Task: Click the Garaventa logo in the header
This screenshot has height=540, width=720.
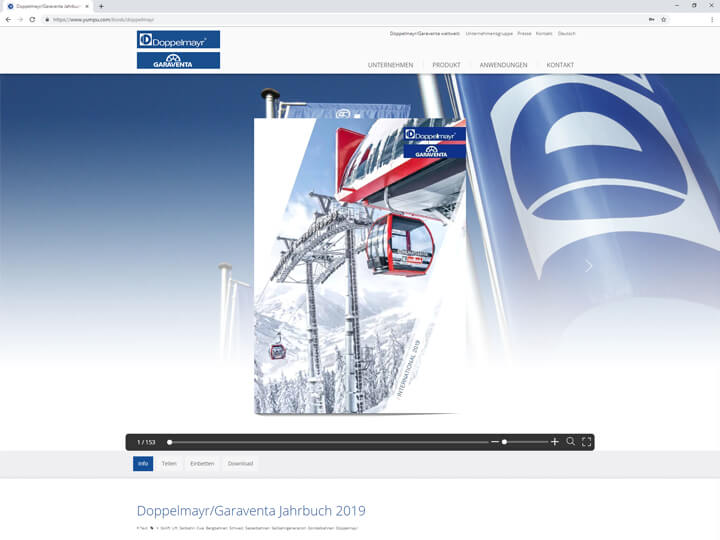Action: [x=178, y=61]
